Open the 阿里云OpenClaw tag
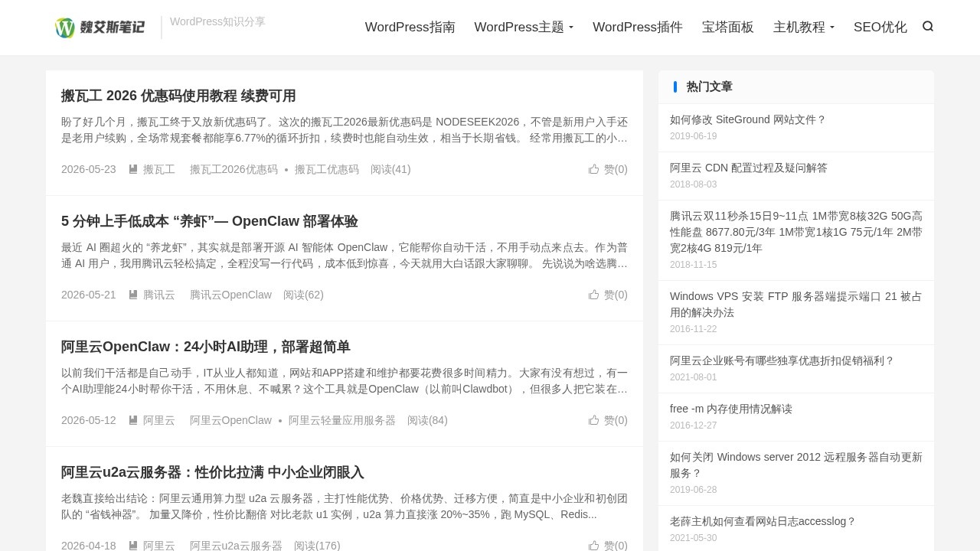980x551 pixels. pyautogui.click(x=230, y=420)
